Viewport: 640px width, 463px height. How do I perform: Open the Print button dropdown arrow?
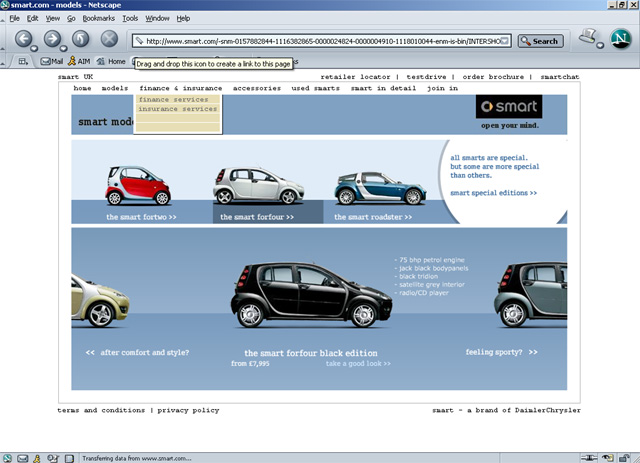click(600, 45)
